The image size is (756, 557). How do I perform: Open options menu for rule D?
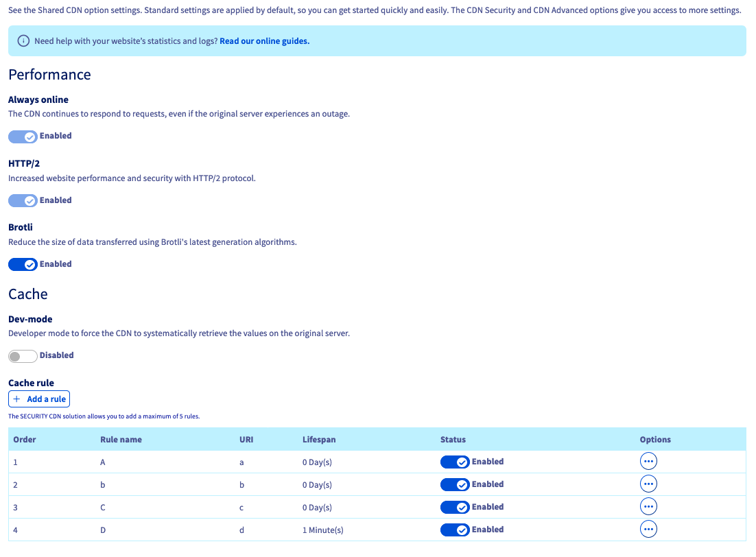click(648, 530)
